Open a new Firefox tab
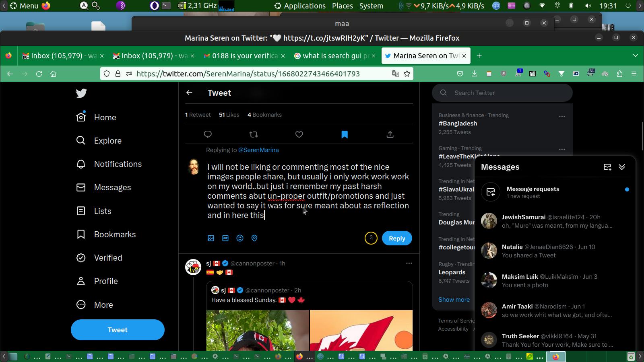Image resolution: width=644 pixels, height=362 pixels. click(479, 56)
